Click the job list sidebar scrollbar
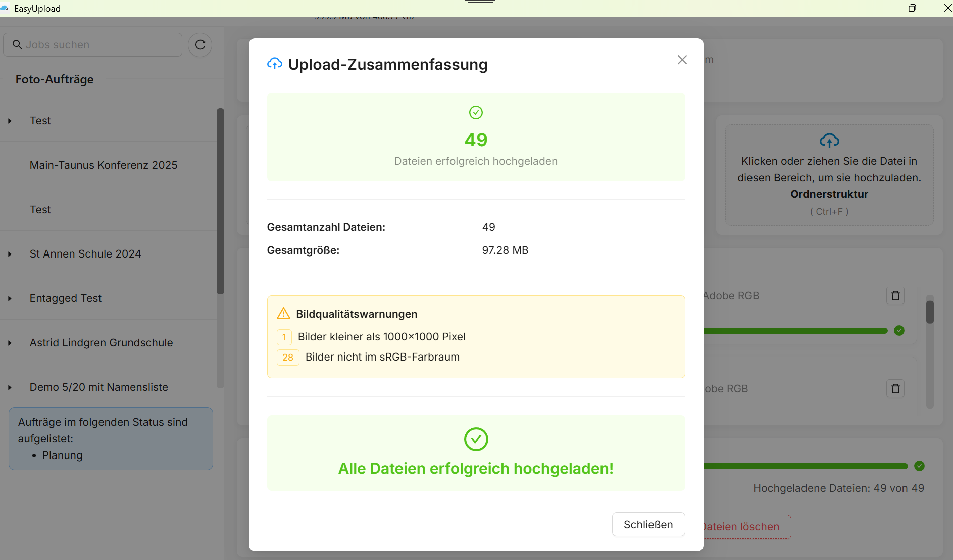The height and width of the screenshot is (560, 953). pos(220,201)
